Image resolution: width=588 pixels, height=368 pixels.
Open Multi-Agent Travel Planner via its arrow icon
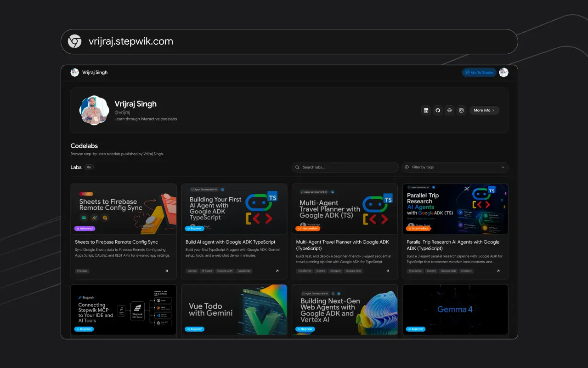click(x=388, y=271)
